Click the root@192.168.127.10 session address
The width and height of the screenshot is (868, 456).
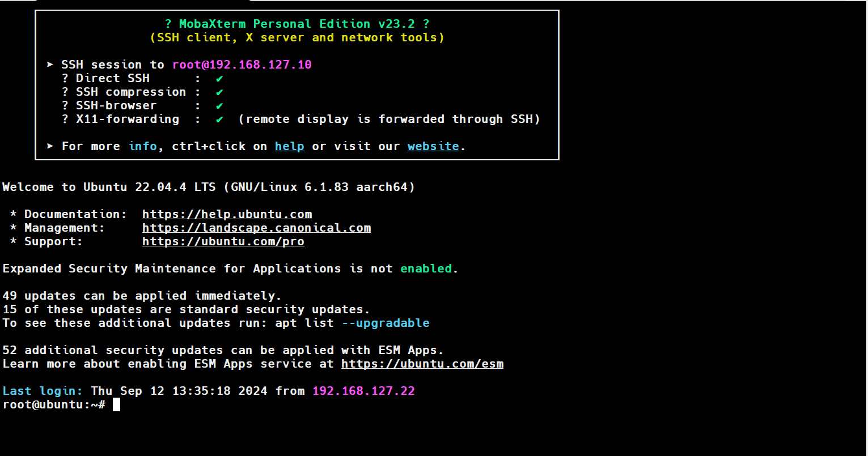[242, 65]
